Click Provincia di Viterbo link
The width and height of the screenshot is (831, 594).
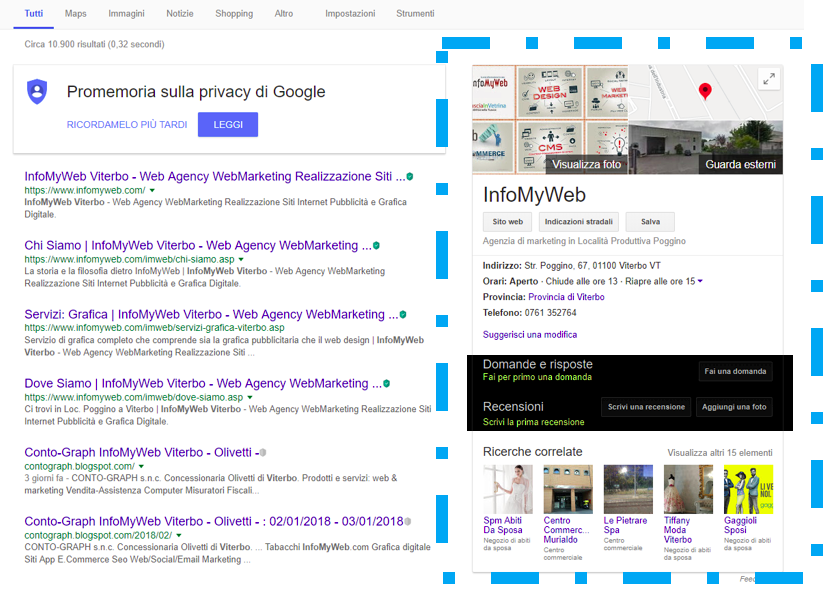566,297
